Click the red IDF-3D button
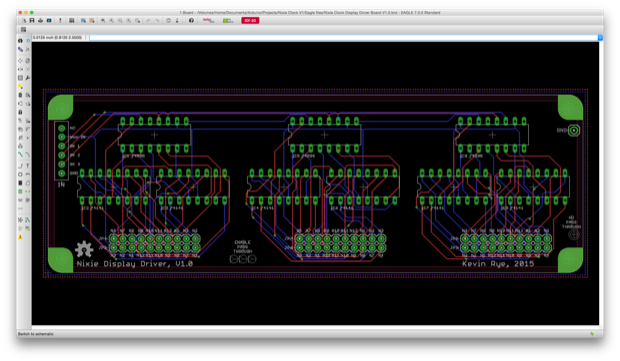 250,21
